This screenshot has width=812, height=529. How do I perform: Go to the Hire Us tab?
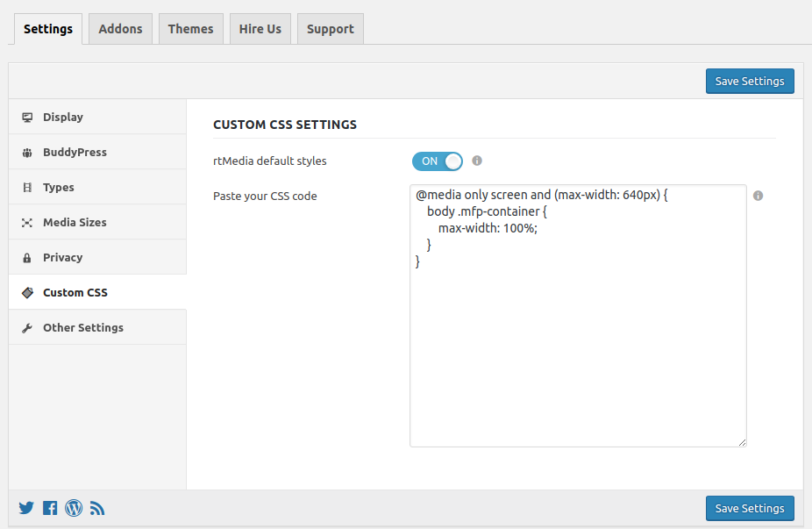[x=260, y=29]
